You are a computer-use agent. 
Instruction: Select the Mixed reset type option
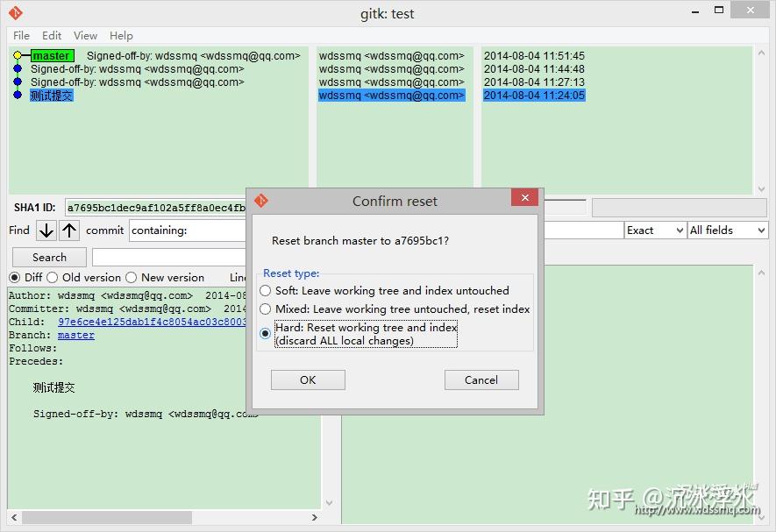265,309
